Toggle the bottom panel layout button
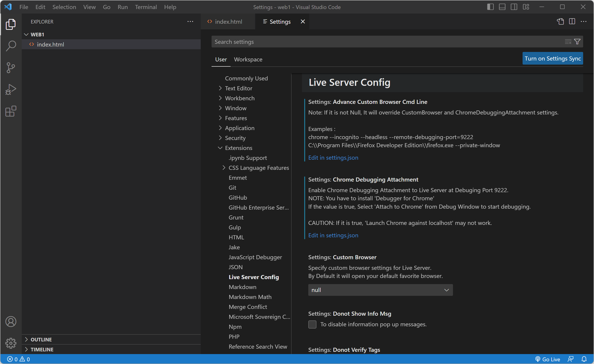Screen dimensions: 594x364 [502, 7]
